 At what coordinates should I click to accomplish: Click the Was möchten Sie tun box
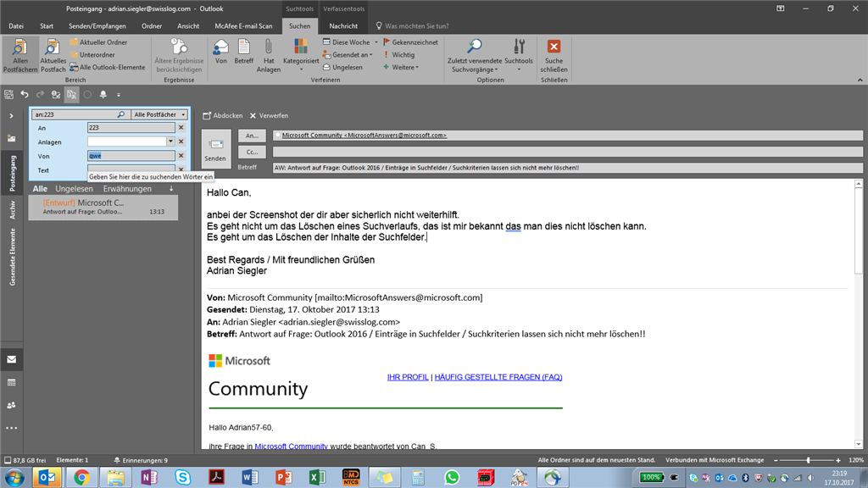(x=413, y=26)
